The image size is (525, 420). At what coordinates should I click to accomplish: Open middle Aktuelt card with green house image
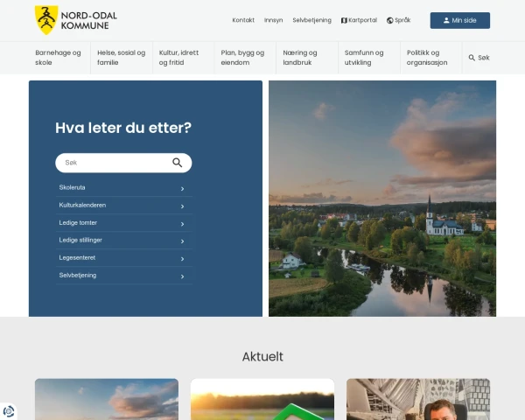click(262, 399)
